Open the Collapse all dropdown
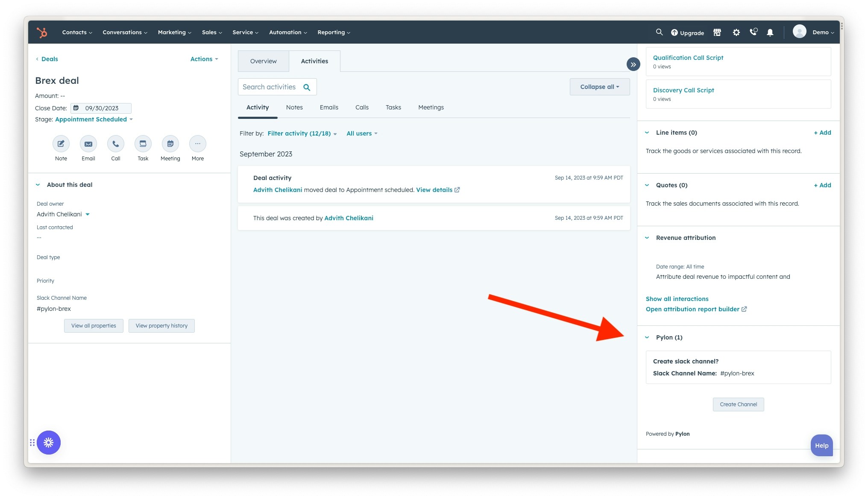Viewport: 868px width, 499px height. click(599, 87)
